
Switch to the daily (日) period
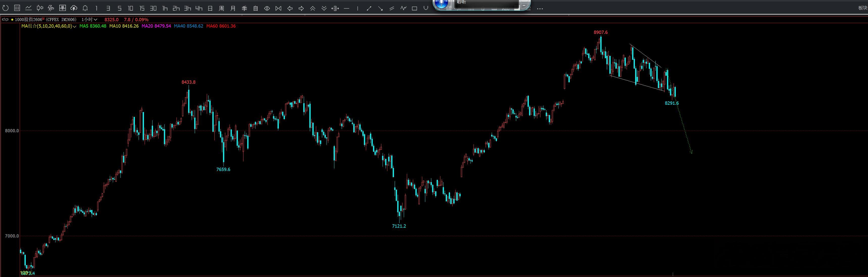point(210,8)
